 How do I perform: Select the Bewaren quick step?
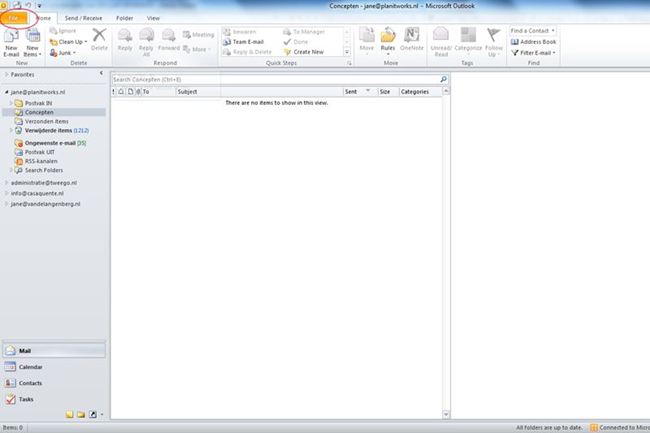click(240, 32)
